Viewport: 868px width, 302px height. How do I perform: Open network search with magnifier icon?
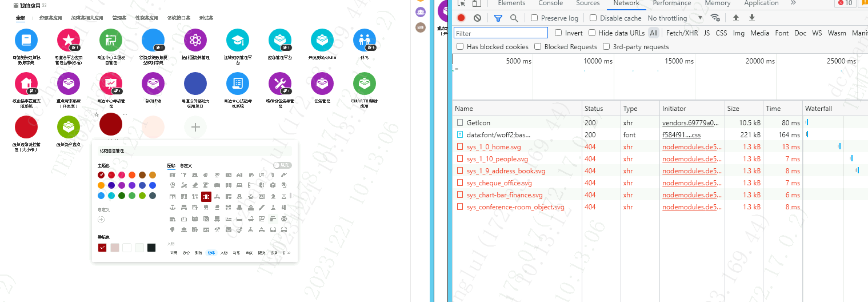[514, 18]
